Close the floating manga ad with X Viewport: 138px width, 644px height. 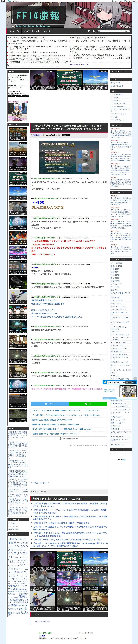(x=135, y=378)
